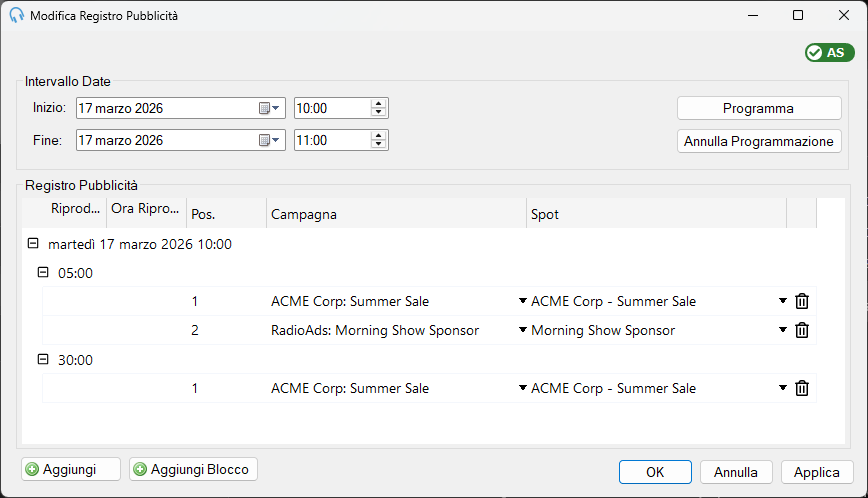Open spot dropdown for Morning Show Sponsor
This screenshot has width=868, height=498.
(783, 330)
